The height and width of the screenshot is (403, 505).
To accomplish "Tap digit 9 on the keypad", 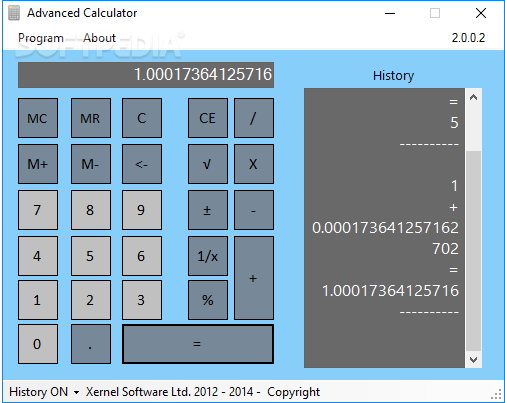I will point(142,210).
